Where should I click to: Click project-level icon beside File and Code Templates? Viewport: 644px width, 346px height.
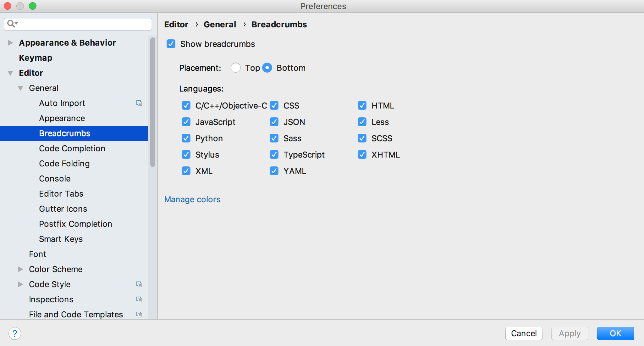point(139,315)
